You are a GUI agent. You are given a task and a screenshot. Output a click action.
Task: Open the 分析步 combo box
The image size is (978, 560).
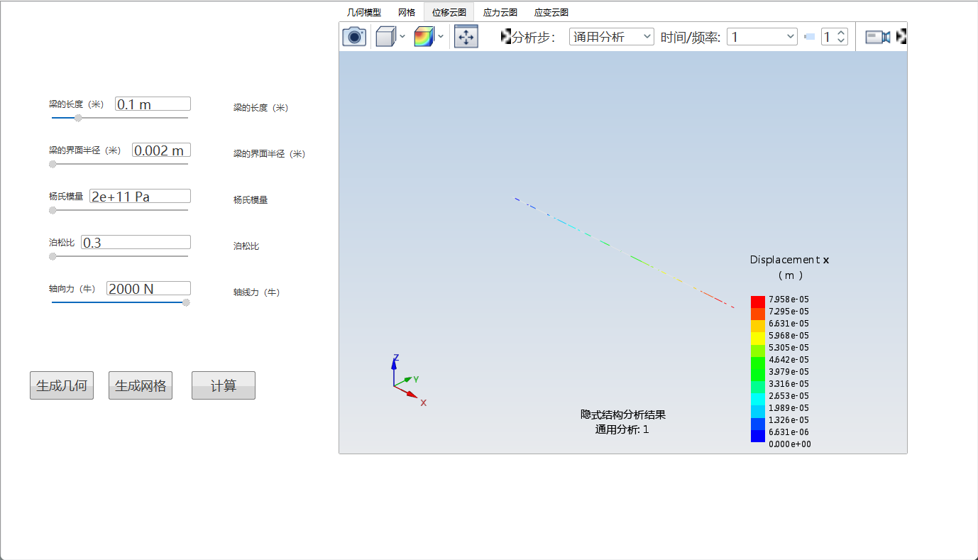[x=611, y=37]
